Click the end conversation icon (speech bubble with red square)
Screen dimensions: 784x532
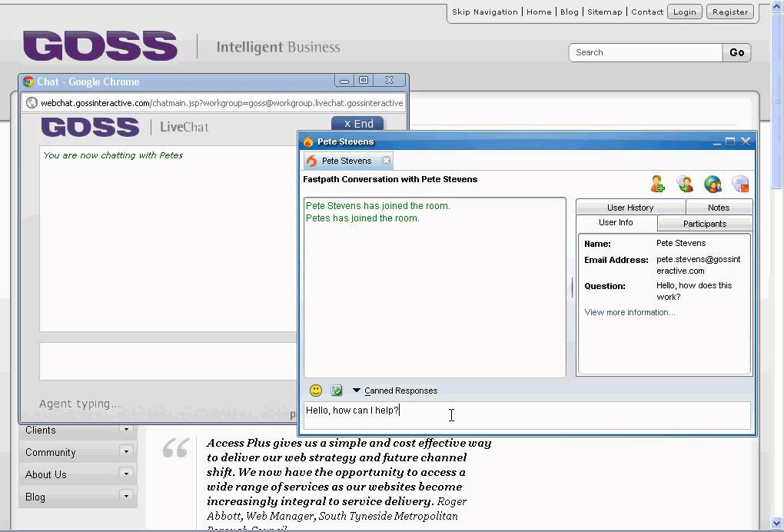(740, 184)
